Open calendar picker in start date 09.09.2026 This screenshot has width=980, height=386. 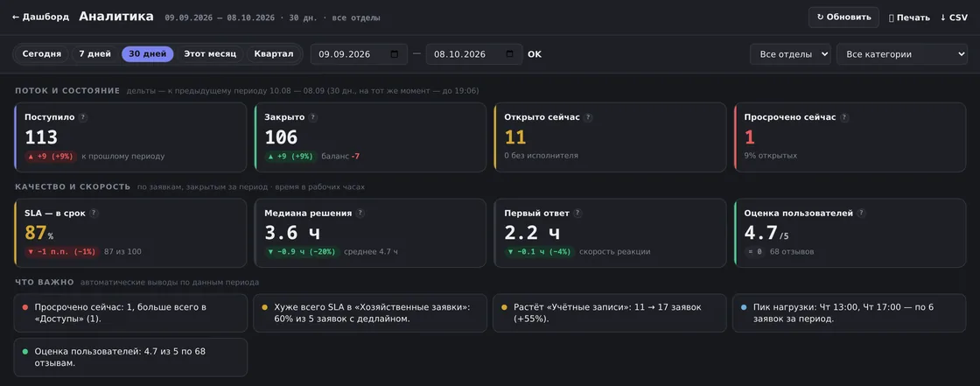click(x=395, y=53)
